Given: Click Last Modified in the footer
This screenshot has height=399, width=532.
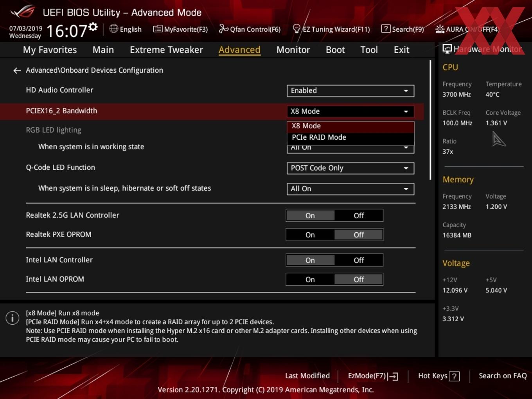Looking at the screenshot, I should click(x=307, y=376).
